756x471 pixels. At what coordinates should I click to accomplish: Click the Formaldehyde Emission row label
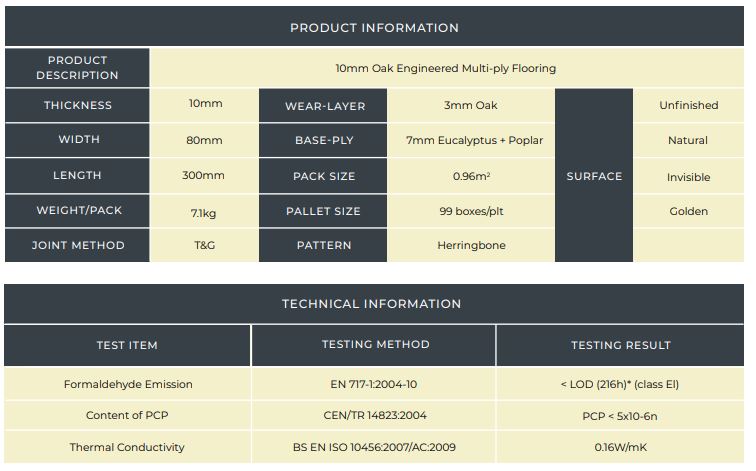tap(128, 384)
